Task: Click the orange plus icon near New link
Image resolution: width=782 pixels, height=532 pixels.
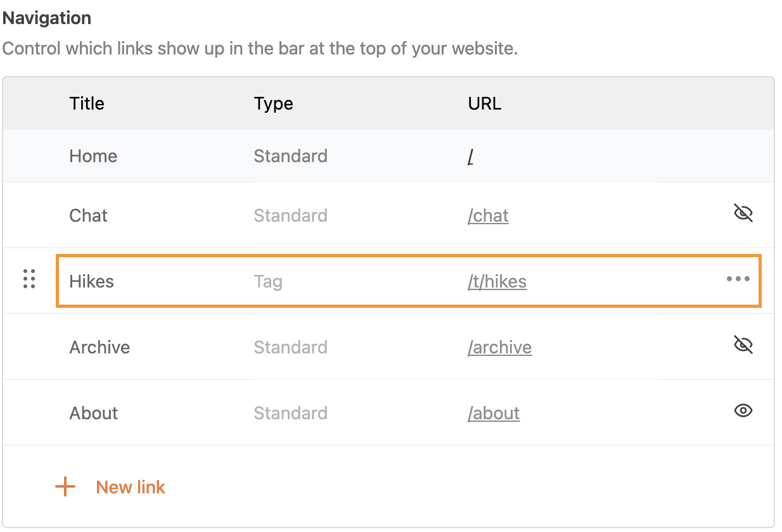Action: 65,486
